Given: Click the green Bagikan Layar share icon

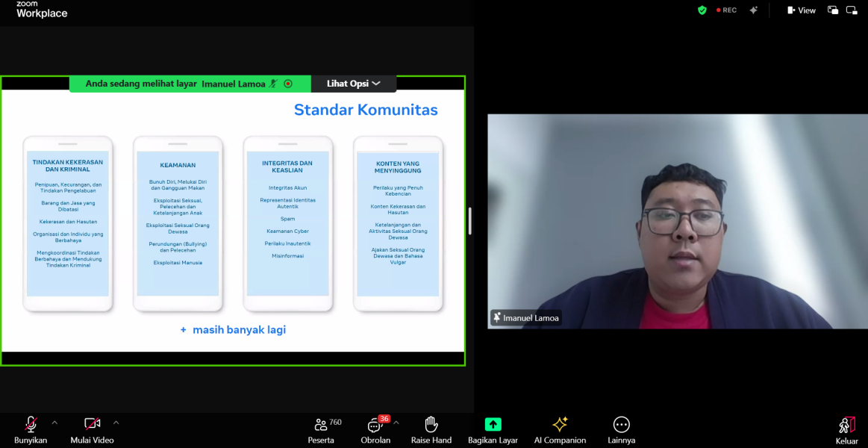Looking at the screenshot, I should coord(493,424).
